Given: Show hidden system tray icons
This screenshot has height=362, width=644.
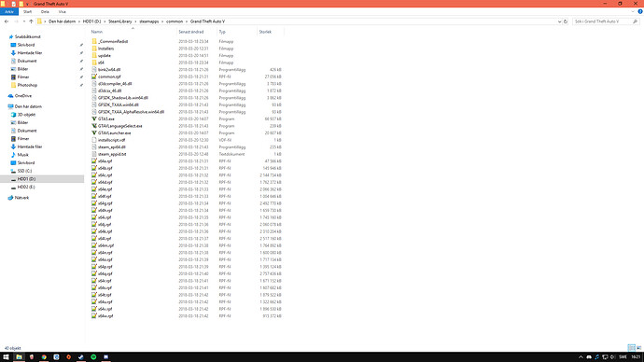Looking at the screenshot, I should pos(581,357).
